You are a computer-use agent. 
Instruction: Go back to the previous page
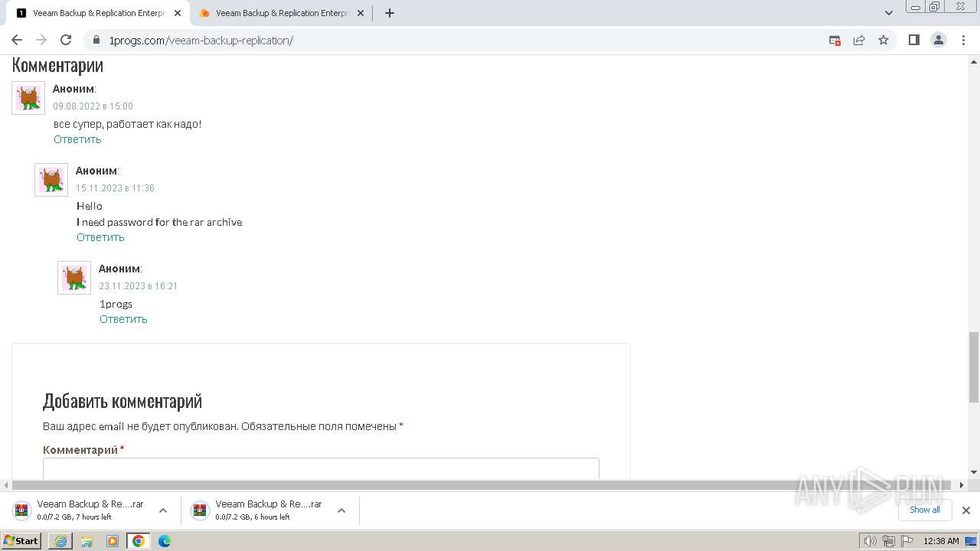point(17,40)
